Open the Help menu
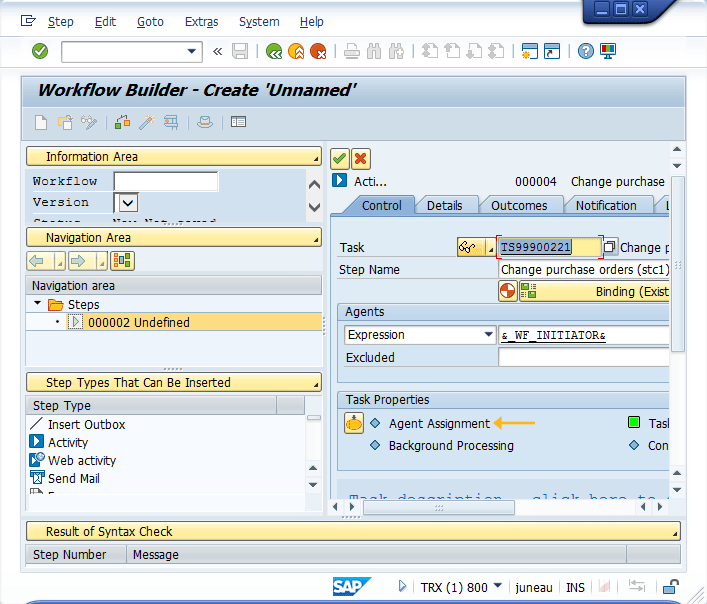Image resolution: width=707 pixels, height=604 pixels. 312,22
